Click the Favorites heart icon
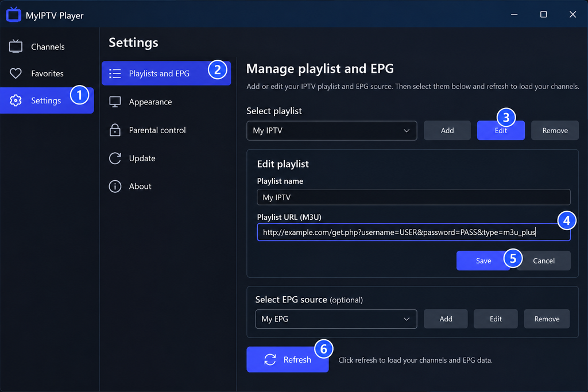Image resolution: width=588 pixels, height=392 pixels. tap(16, 73)
